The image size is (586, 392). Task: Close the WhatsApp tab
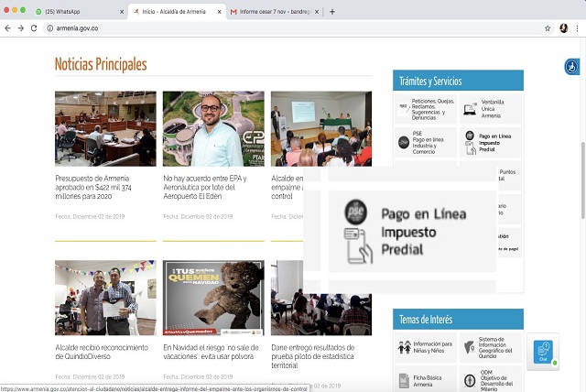[x=122, y=12]
